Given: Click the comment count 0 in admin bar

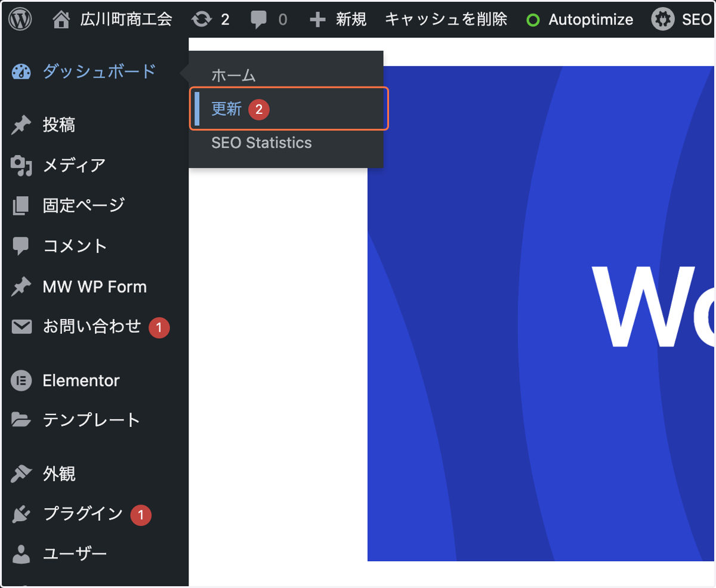Looking at the screenshot, I should [283, 20].
